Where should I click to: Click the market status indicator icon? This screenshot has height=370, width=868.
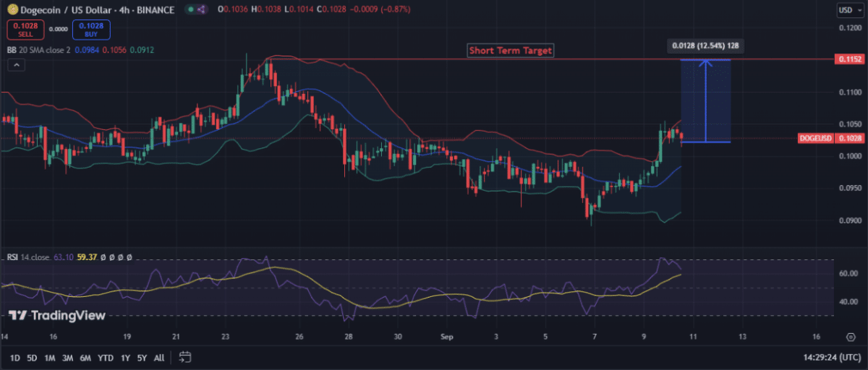tap(190, 9)
